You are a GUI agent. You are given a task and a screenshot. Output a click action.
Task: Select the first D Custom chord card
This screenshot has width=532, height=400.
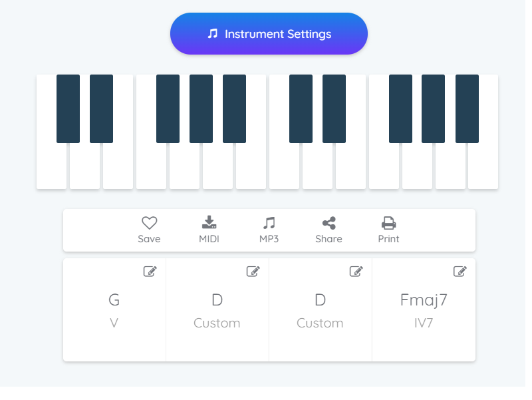(217, 309)
